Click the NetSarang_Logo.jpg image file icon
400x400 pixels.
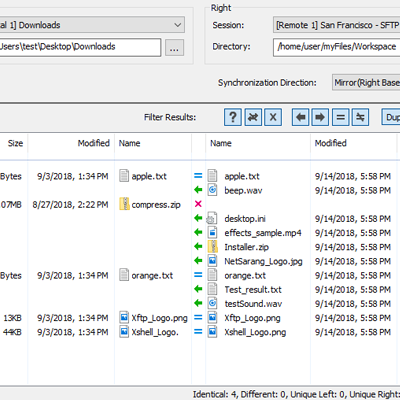213,261
